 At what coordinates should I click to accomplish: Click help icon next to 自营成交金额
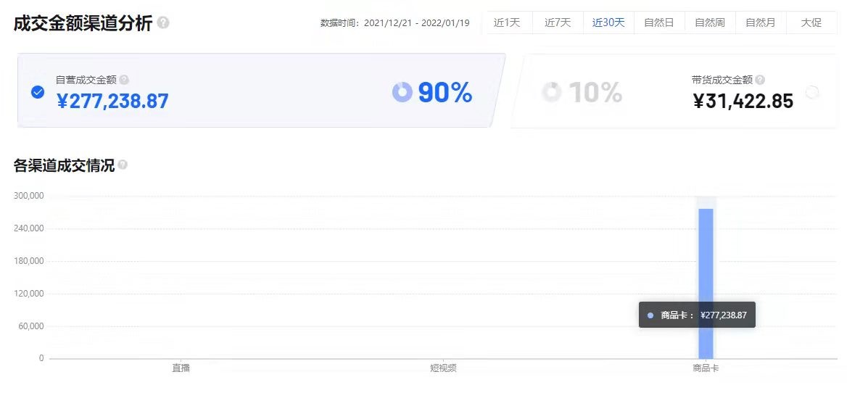coord(124,80)
